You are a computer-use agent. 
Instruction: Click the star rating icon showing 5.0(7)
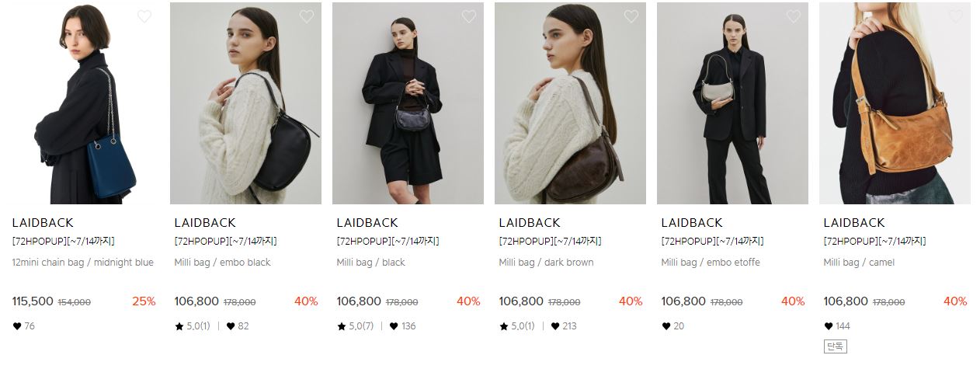(x=342, y=326)
